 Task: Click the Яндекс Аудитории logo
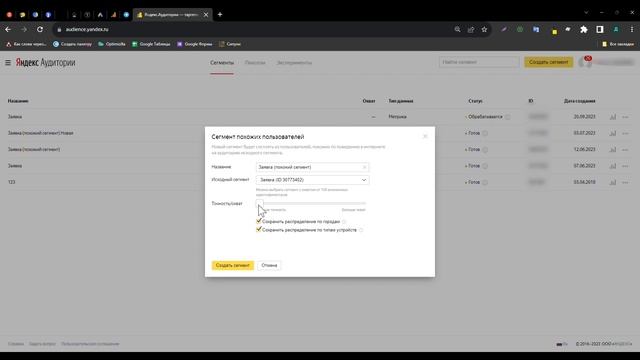(45, 62)
